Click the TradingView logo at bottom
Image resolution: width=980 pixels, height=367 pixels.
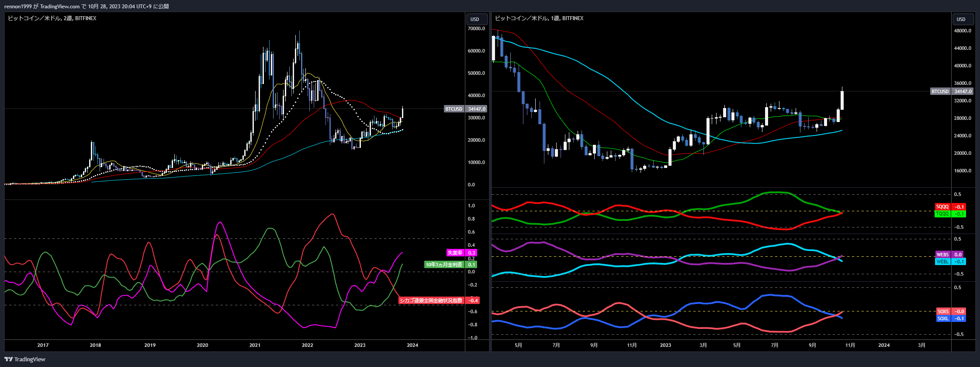[x=25, y=359]
